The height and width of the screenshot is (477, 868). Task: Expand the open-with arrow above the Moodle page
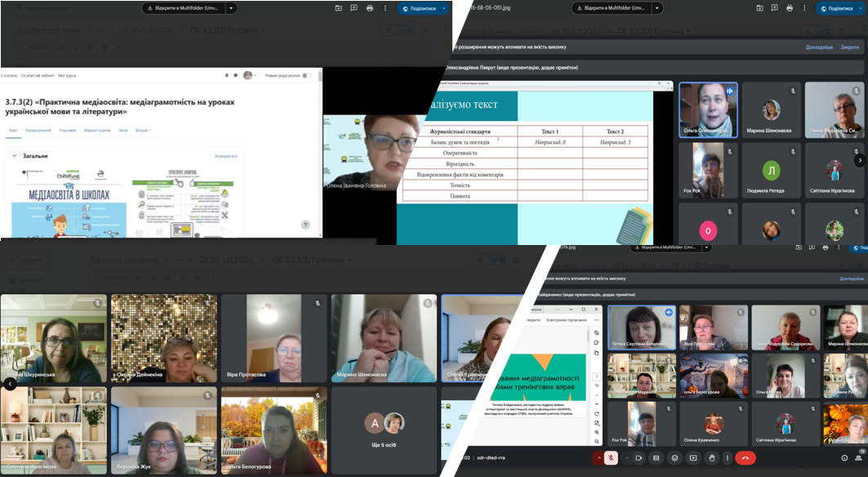point(231,8)
